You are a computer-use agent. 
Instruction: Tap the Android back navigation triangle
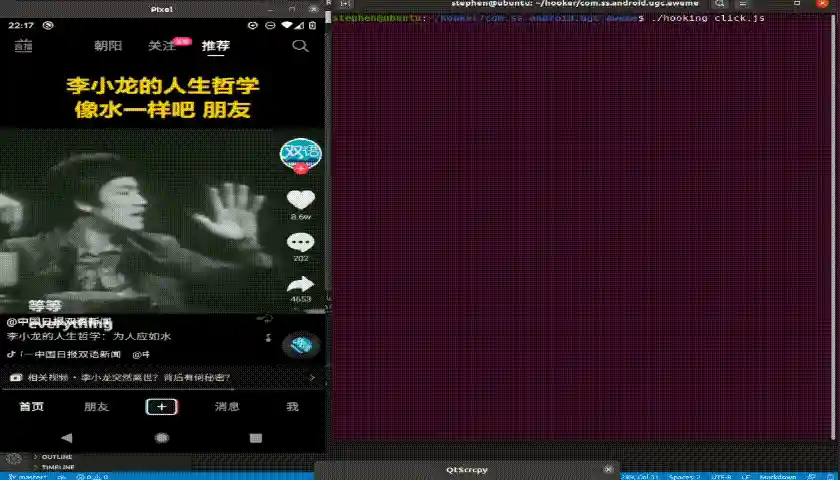[x=67, y=438]
